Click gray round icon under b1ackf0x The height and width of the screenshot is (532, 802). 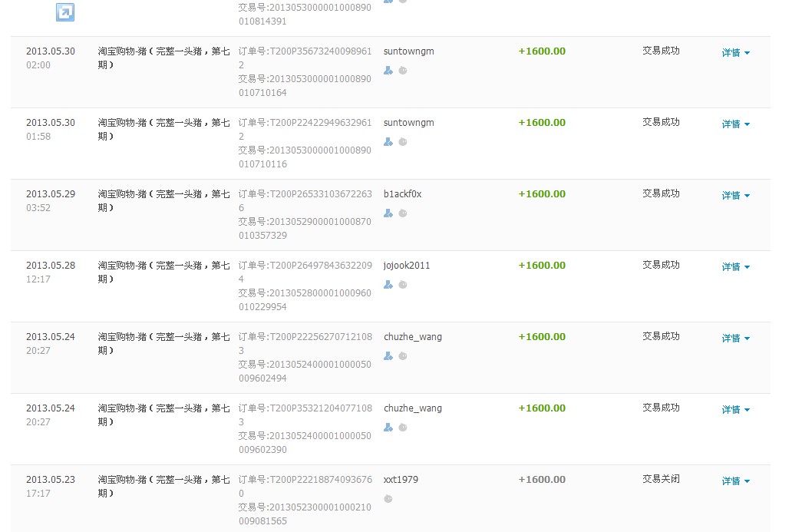[403, 213]
